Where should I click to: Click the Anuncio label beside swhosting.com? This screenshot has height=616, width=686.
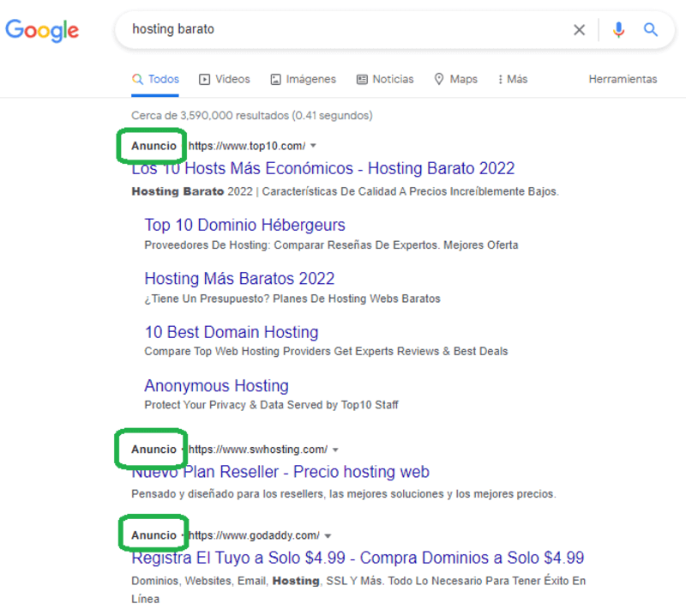pyautogui.click(x=153, y=450)
